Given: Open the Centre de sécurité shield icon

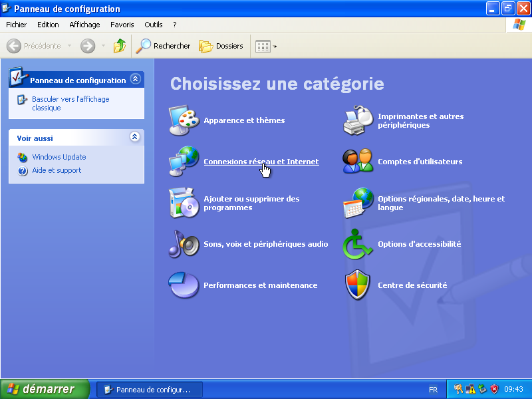Looking at the screenshot, I should (358, 285).
